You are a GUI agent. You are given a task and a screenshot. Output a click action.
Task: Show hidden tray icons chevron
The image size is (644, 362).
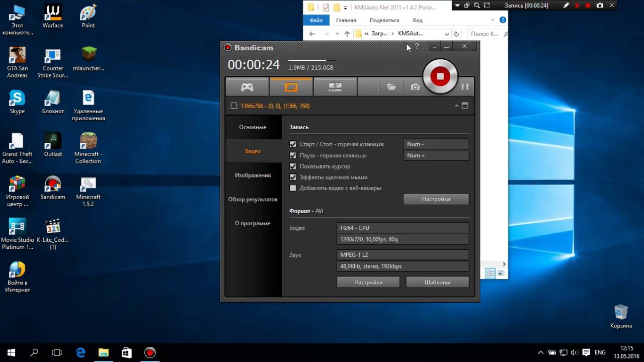click(x=540, y=352)
